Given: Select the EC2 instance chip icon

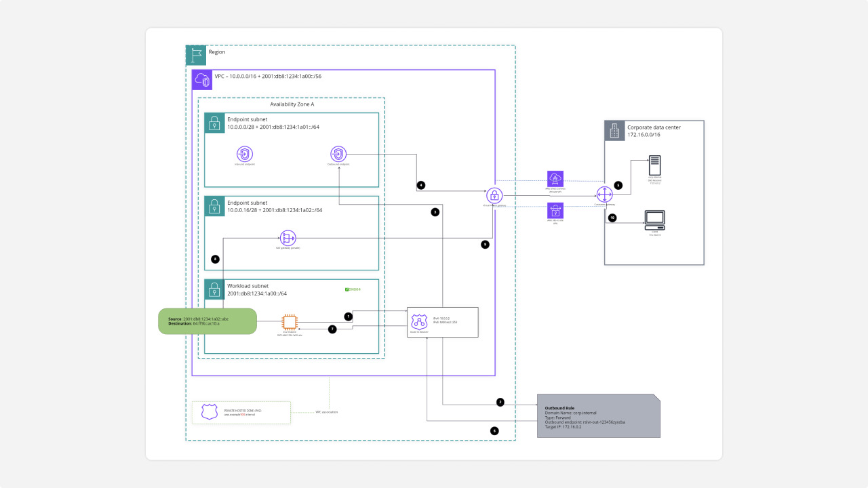Looking at the screenshot, I should (290, 323).
